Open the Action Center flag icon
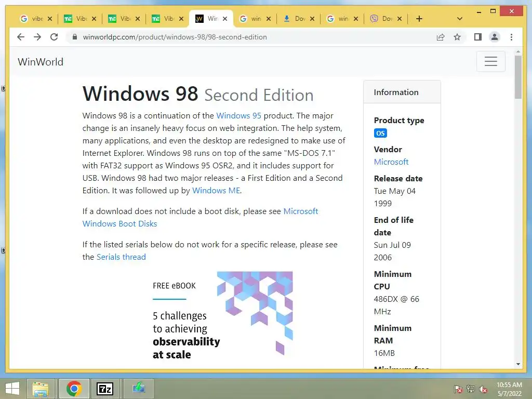Screen dimensions: 532x399 (458, 389)
